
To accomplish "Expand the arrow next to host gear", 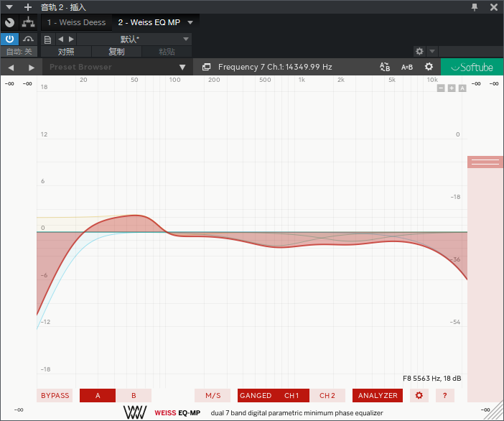I will [x=432, y=51].
